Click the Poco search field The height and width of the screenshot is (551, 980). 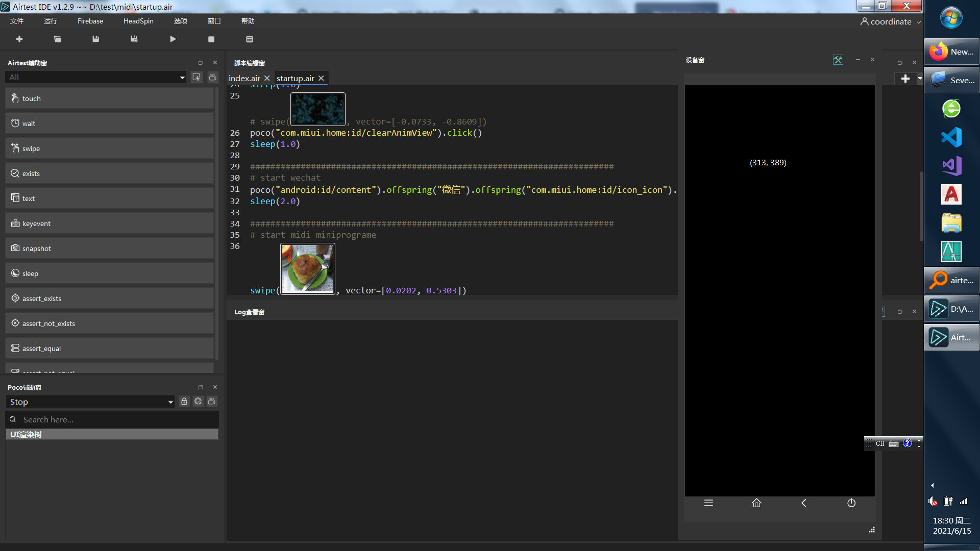point(112,419)
